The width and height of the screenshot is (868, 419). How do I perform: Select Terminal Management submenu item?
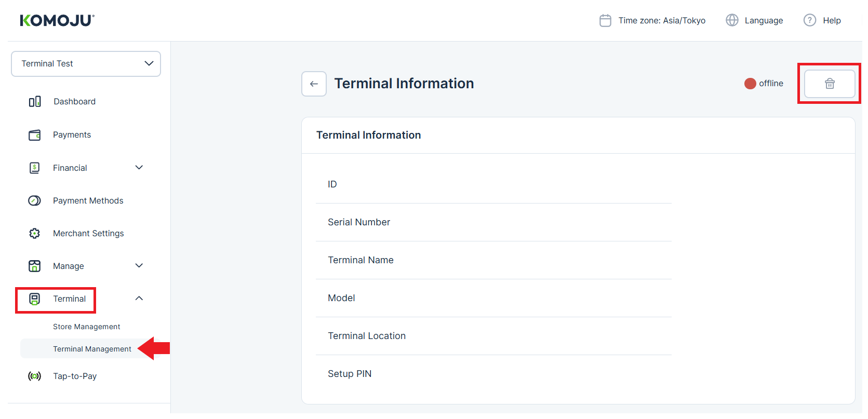click(92, 349)
